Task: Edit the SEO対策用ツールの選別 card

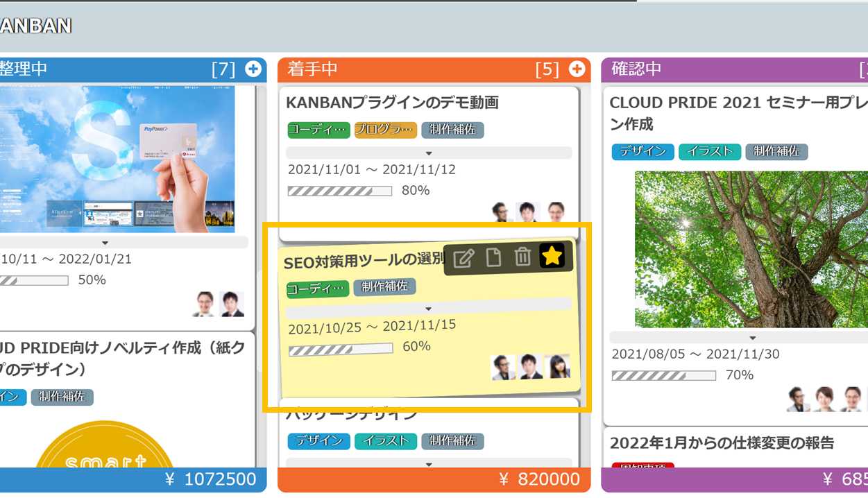Action: tap(463, 259)
